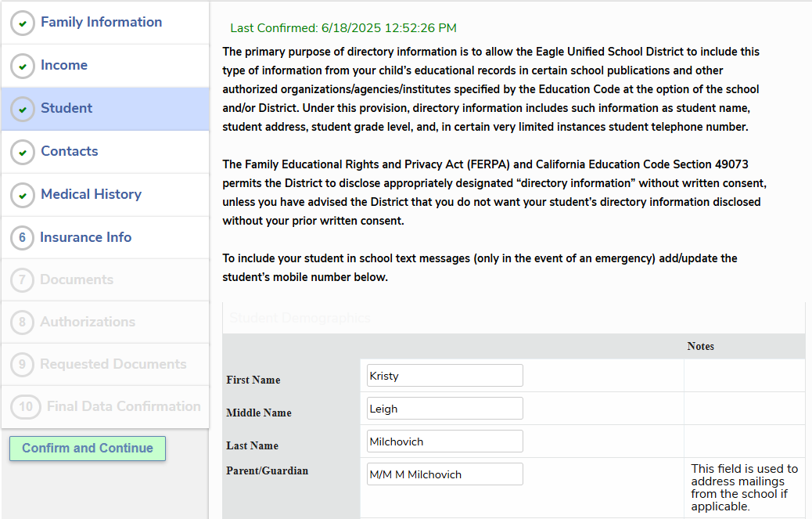The height and width of the screenshot is (519, 812).
Task: Edit the Parent/Guardian field
Action: pos(445,474)
